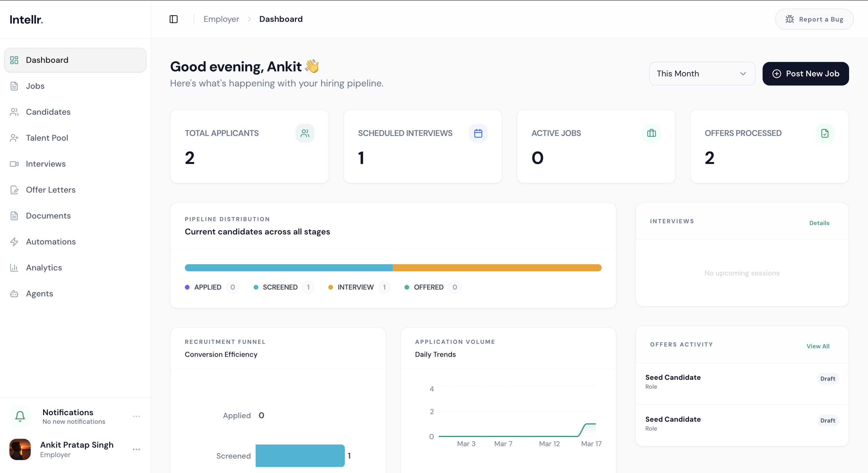Click the Total Applicants people icon

305,133
